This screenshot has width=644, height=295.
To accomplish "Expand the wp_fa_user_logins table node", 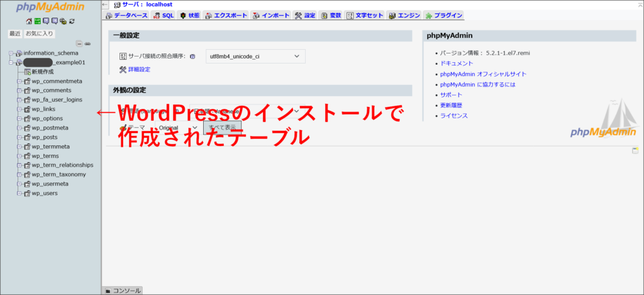I will [x=19, y=100].
